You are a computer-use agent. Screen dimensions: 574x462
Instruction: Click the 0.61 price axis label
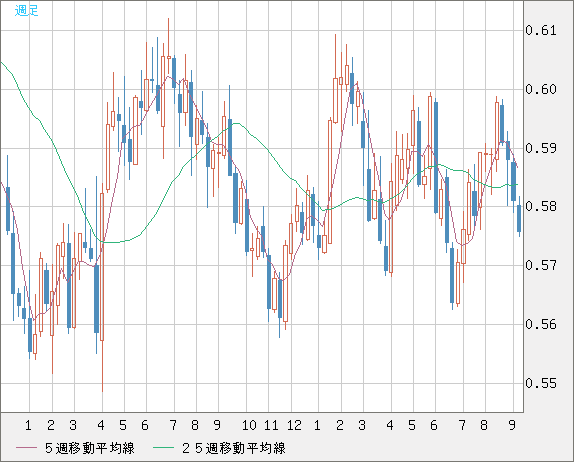[541, 30]
